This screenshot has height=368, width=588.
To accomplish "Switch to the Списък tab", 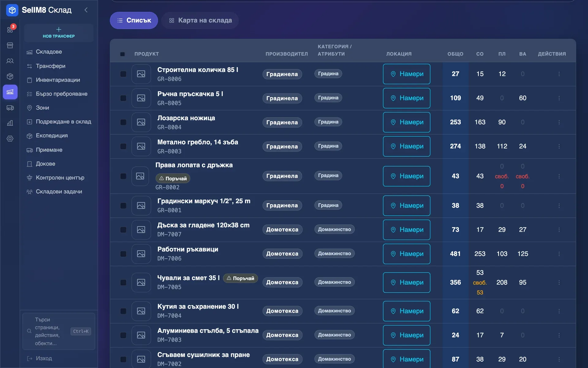I will pyautogui.click(x=134, y=20).
